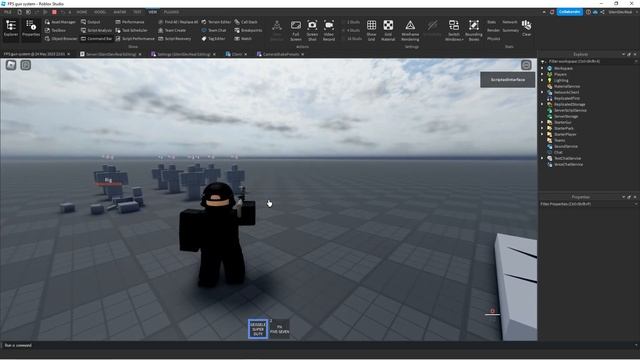Switch to the Server script tab
The image size is (640, 360).
111,54
